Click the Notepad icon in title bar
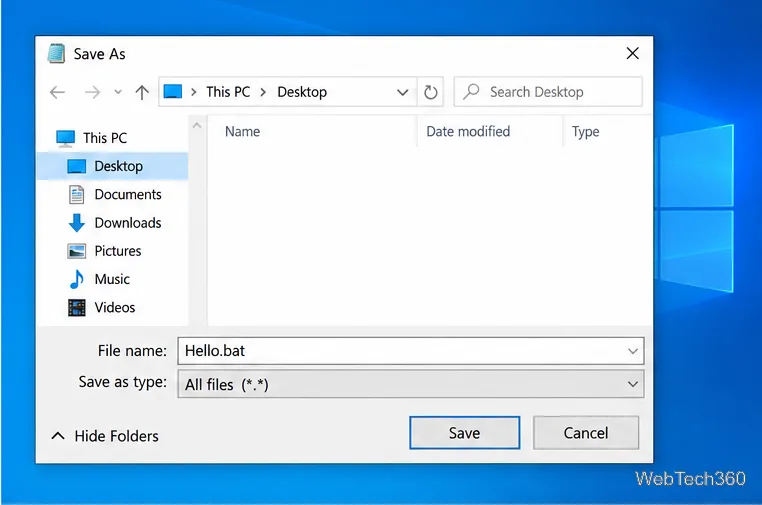Viewport: 762px width, 505px height. click(56, 53)
